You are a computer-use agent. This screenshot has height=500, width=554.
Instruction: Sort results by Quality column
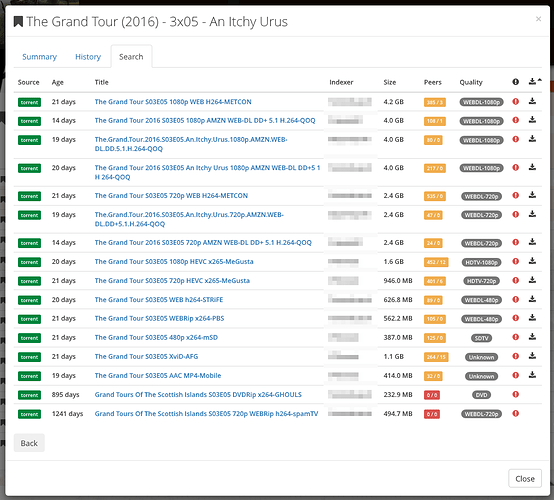(x=471, y=82)
